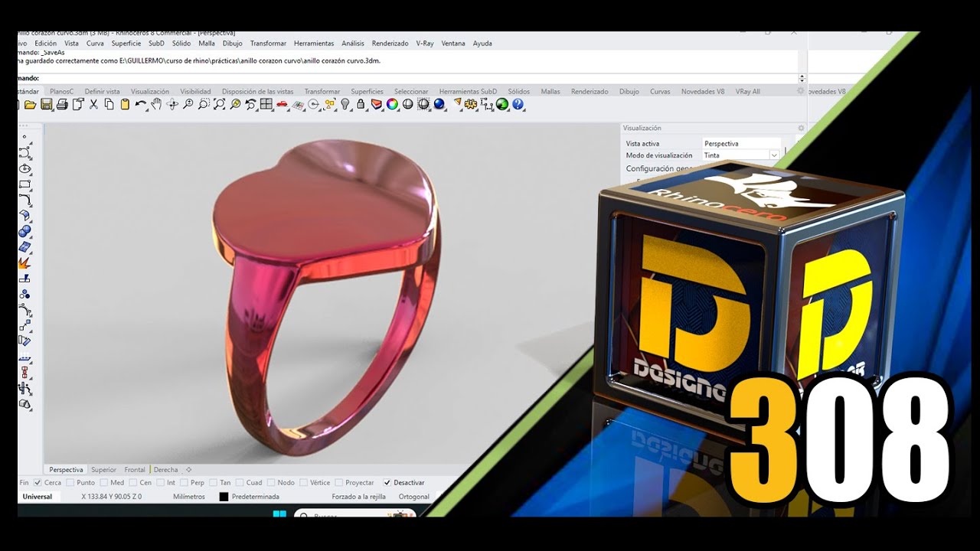Viewport: 980px width, 551px height.
Task: Switch to the Renderizado toolbar tab
Action: [x=590, y=91]
